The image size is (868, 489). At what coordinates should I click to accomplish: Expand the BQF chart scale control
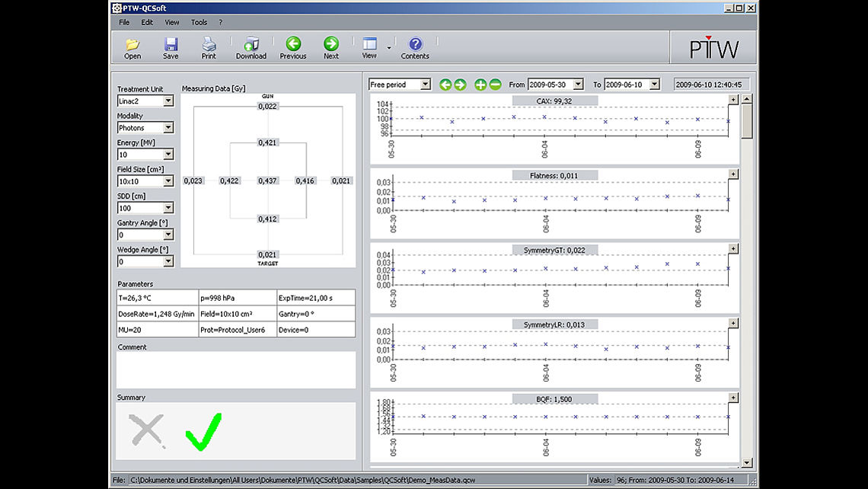[x=732, y=397]
